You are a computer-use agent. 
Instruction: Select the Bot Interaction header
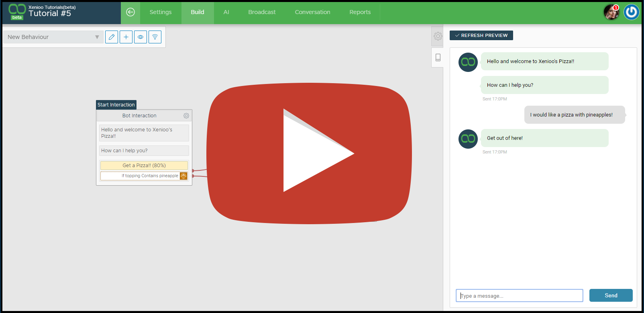(x=139, y=116)
